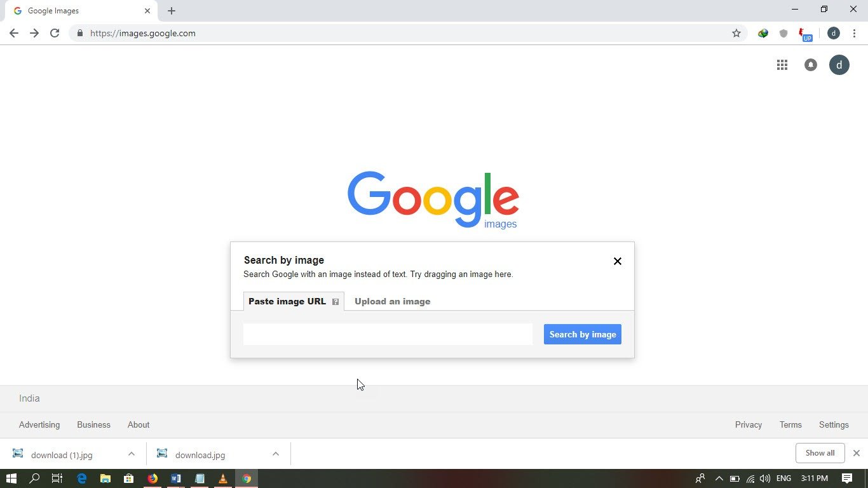868x488 pixels.
Task: Open Wi-Fi network tray icon
Action: click(x=750, y=478)
